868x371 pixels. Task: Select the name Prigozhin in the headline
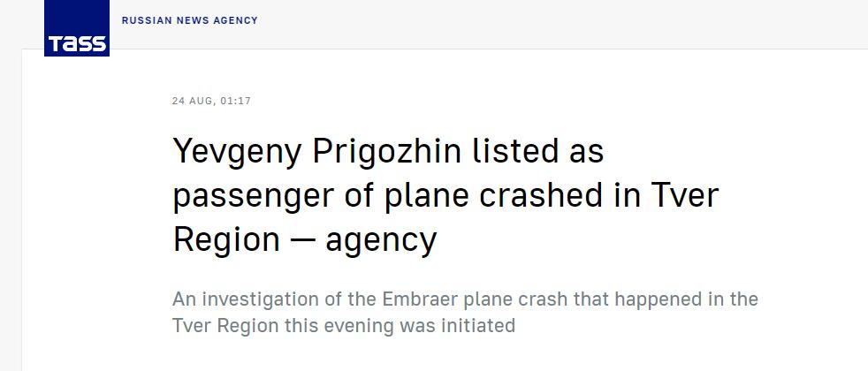point(386,152)
